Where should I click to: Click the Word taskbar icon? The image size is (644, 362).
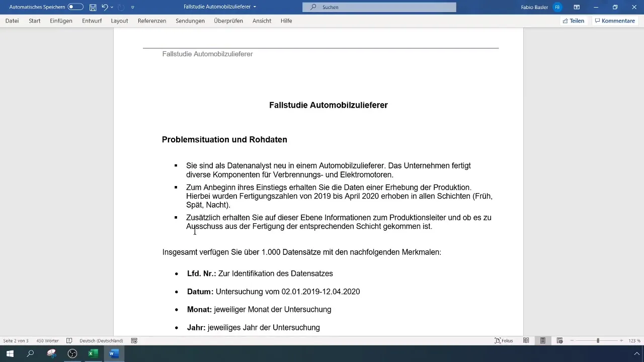tap(114, 353)
